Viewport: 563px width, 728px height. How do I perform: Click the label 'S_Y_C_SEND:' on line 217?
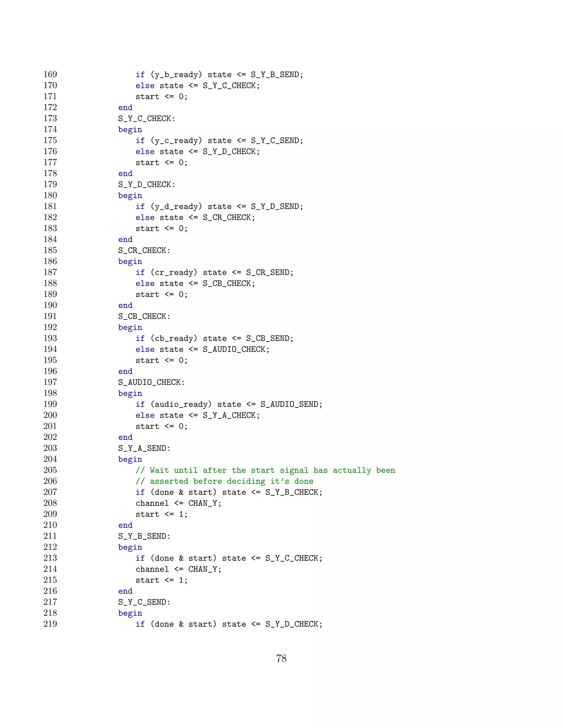pos(144,602)
